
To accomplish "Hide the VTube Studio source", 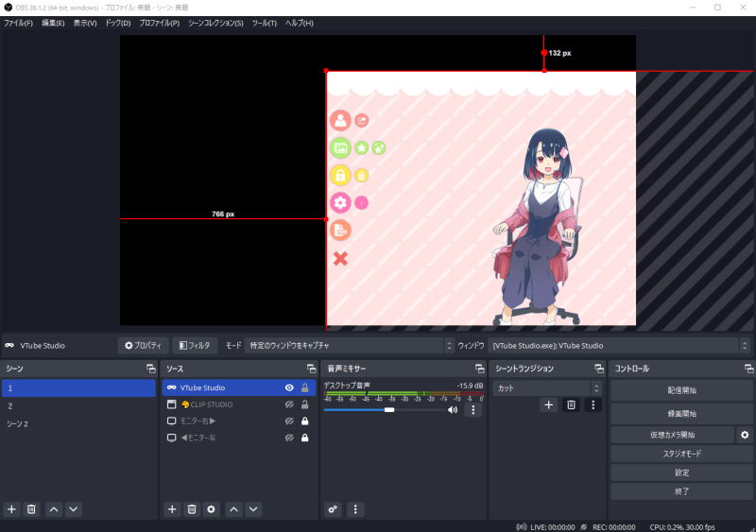I will click(289, 387).
